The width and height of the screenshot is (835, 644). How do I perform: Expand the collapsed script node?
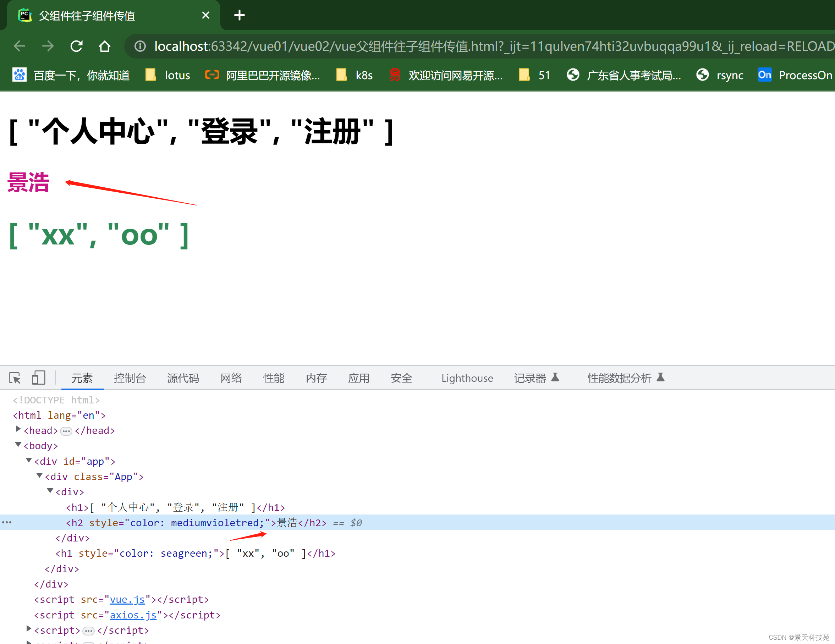tap(29, 628)
